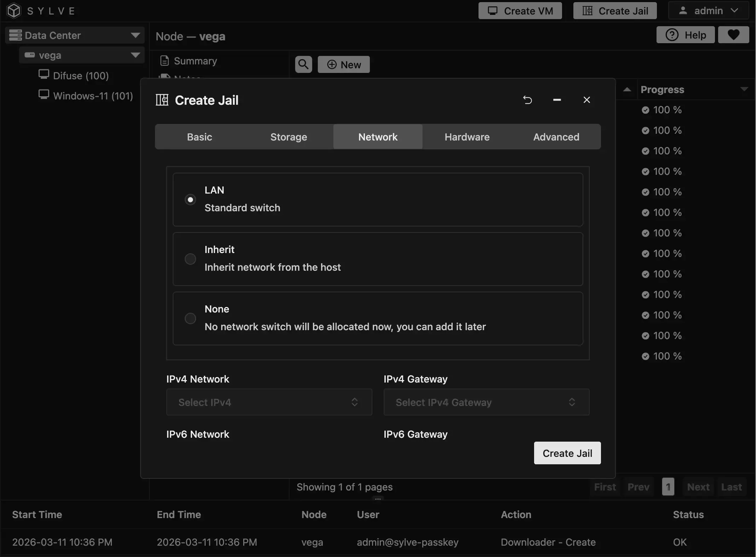756x557 pixels.
Task: Click the reset arrow in Create Jail dialog
Action: pos(527,100)
